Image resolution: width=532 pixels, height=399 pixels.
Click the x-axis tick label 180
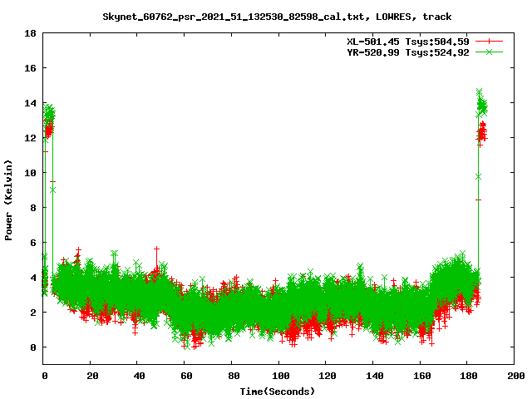point(469,376)
